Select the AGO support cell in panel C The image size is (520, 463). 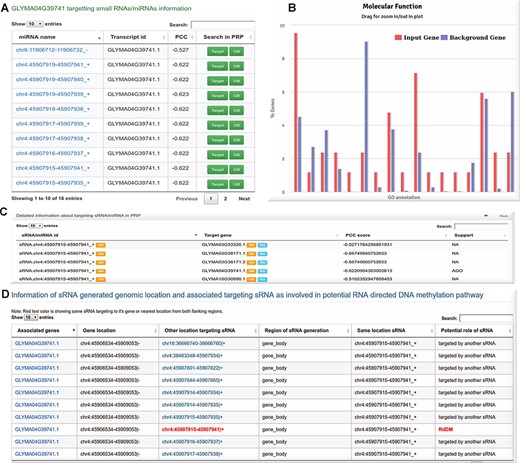(x=457, y=271)
